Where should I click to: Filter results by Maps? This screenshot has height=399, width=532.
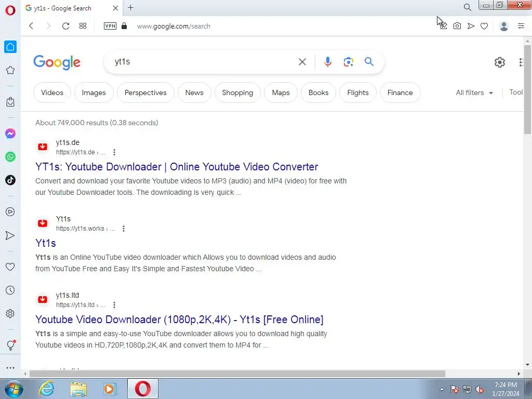[x=281, y=92]
